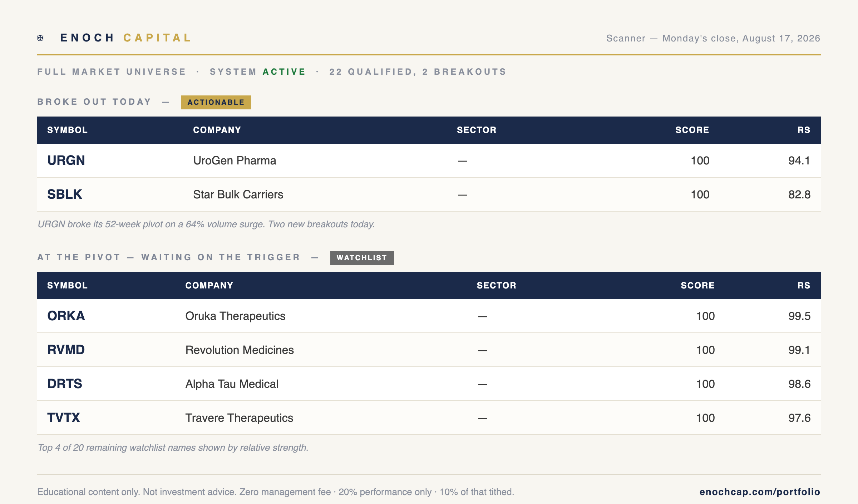Click the Star Bulk Carriers company name
The width and height of the screenshot is (858, 504).
238,194
